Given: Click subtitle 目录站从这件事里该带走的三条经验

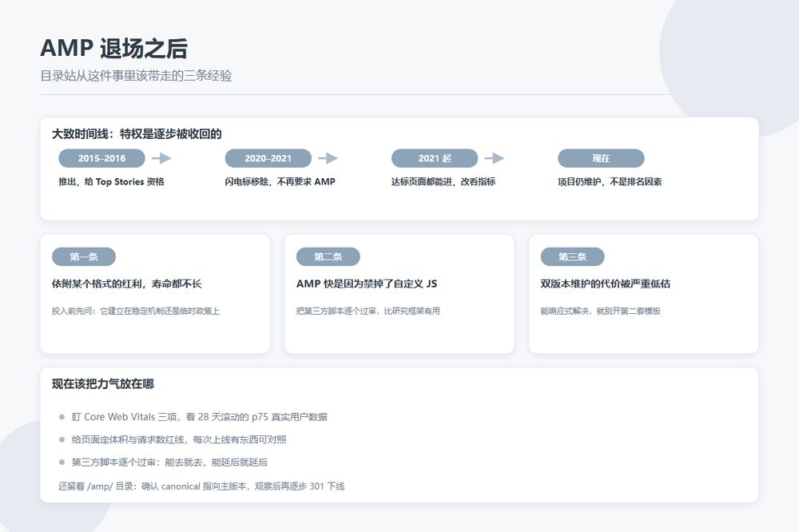Looking at the screenshot, I should pos(136,76).
